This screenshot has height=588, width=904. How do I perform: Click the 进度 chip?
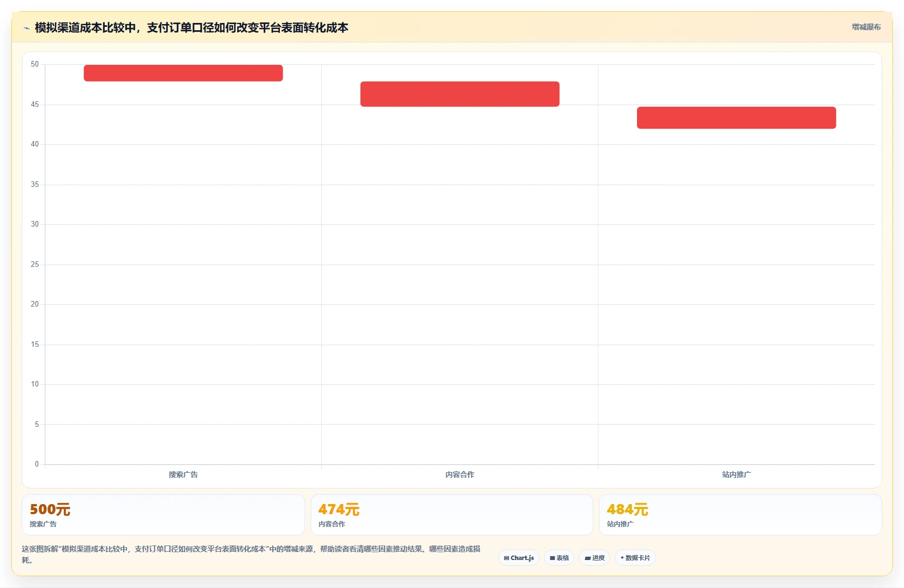[594, 558]
